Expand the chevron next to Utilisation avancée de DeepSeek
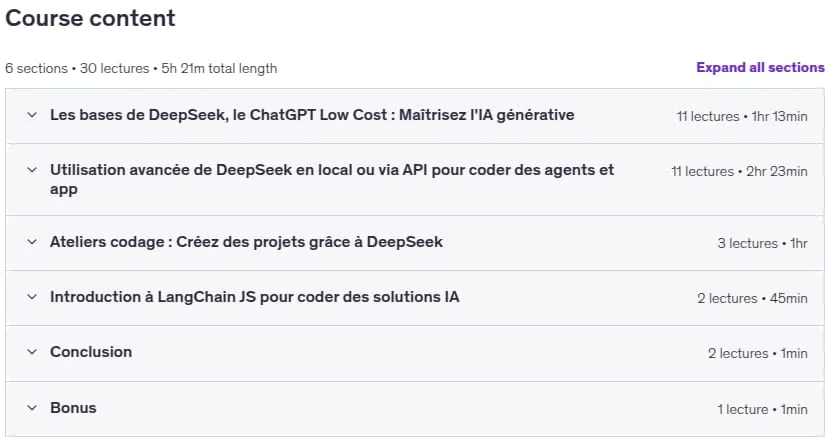The width and height of the screenshot is (825, 437). (x=32, y=170)
